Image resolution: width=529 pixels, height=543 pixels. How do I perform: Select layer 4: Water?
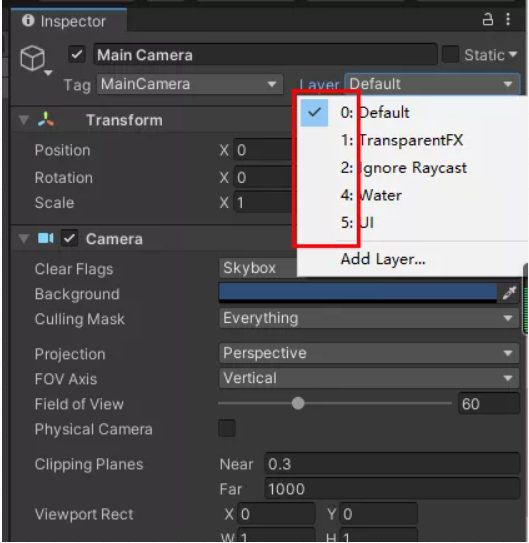click(412, 195)
